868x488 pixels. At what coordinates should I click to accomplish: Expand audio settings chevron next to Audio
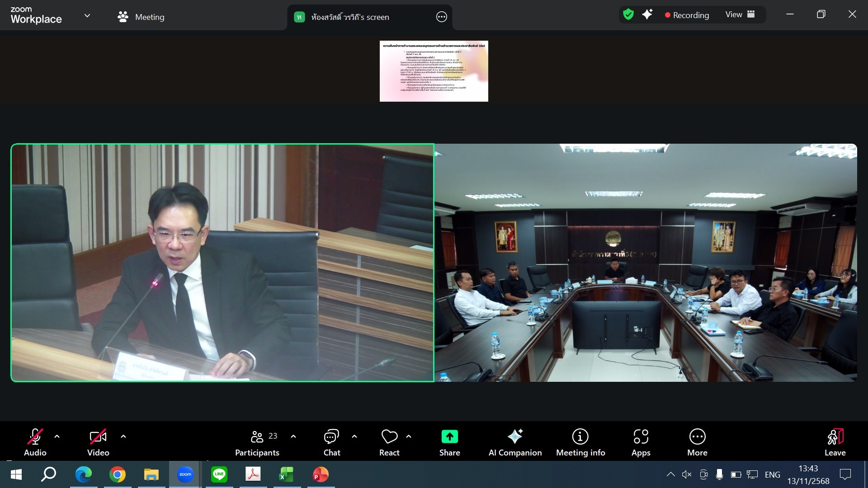pos(57,436)
